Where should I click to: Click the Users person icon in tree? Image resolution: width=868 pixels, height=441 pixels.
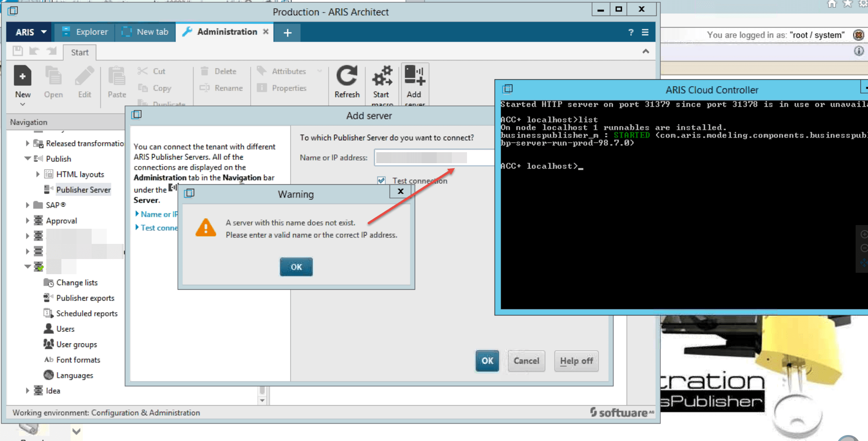click(x=49, y=328)
